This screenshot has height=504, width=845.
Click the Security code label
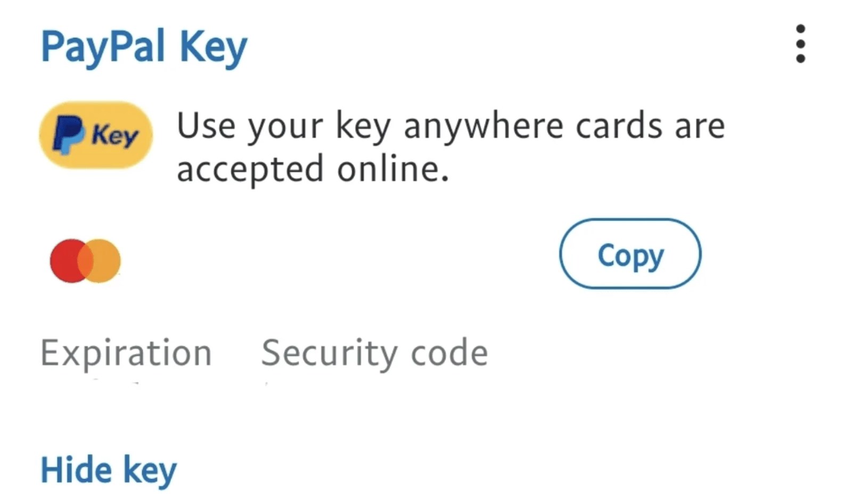point(374,353)
